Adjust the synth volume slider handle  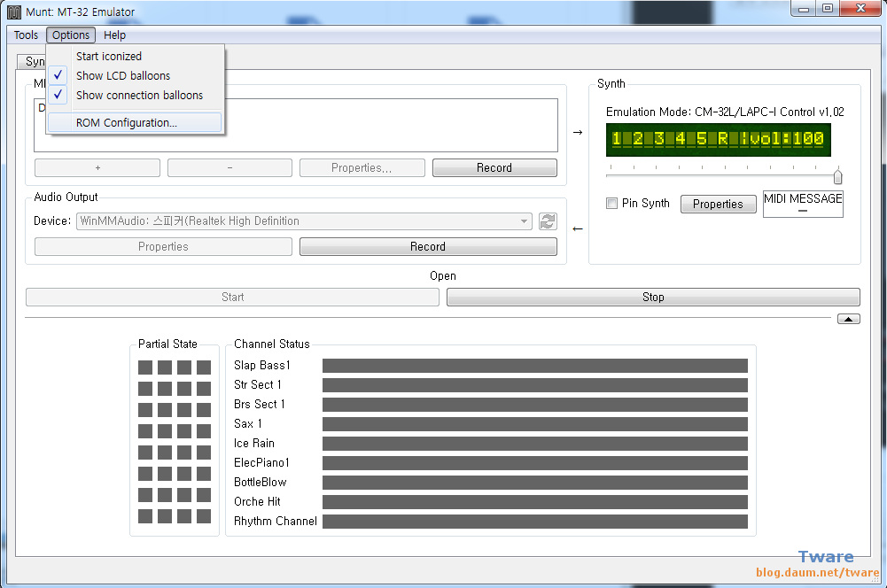pyautogui.click(x=837, y=176)
